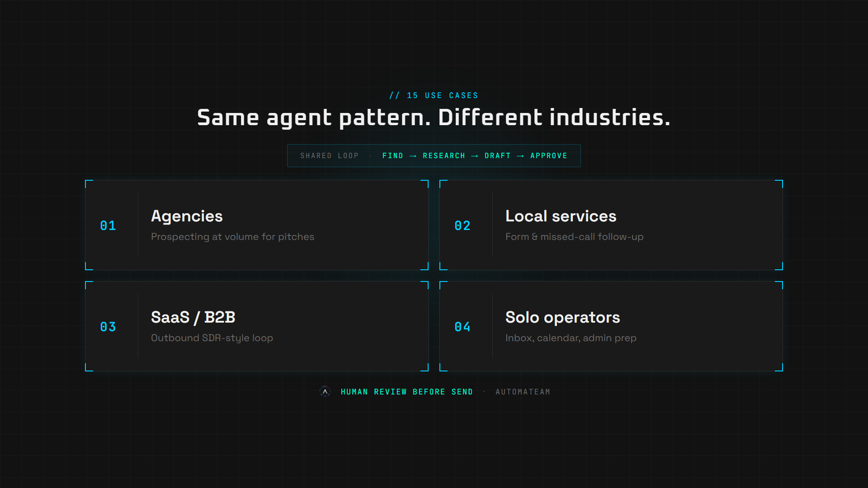Open the Solo operators use case card
Screen dimensions: 868x488
click(611, 326)
